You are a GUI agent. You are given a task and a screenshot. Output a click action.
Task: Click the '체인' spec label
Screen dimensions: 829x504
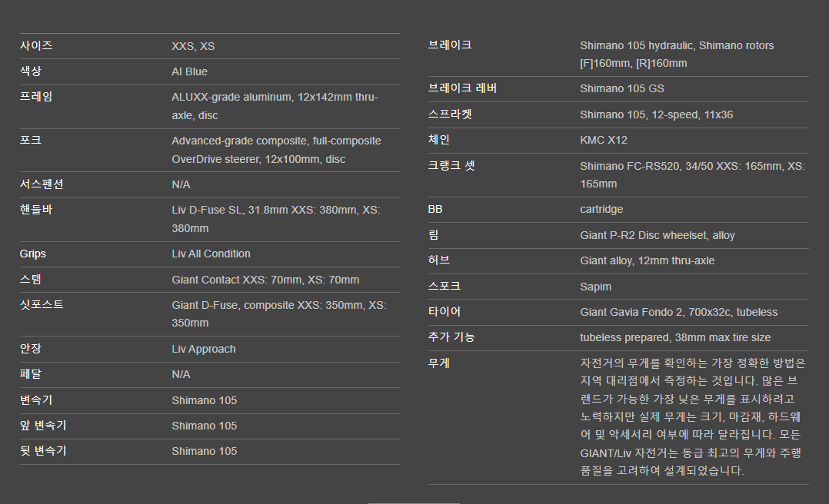(439, 140)
